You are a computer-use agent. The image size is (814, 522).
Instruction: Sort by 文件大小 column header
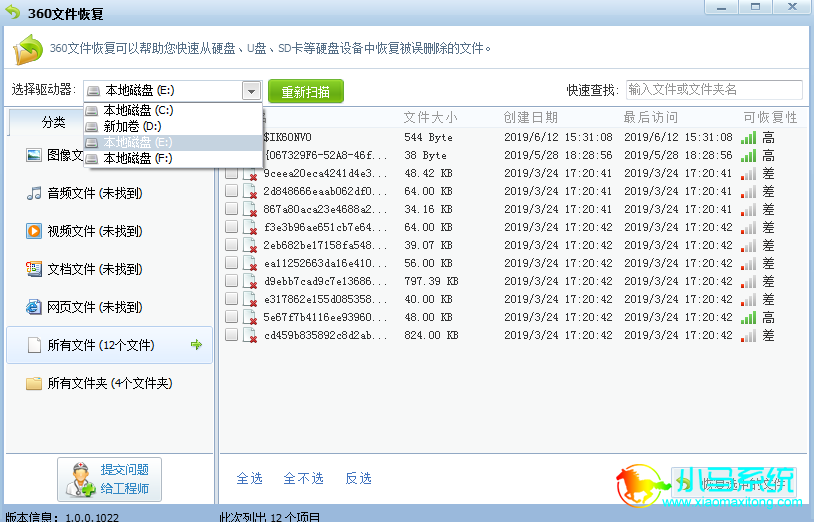pyautogui.click(x=430, y=117)
